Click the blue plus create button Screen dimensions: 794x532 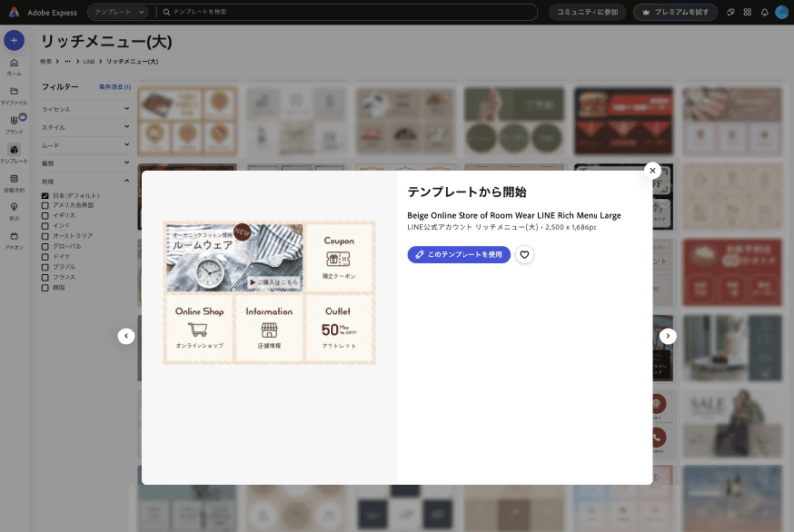(x=14, y=40)
